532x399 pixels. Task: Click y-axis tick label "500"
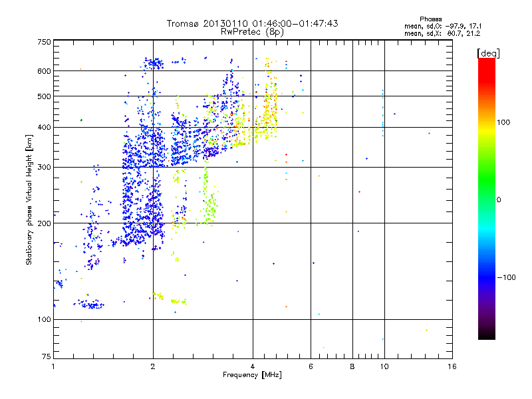pyautogui.click(x=45, y=96)
